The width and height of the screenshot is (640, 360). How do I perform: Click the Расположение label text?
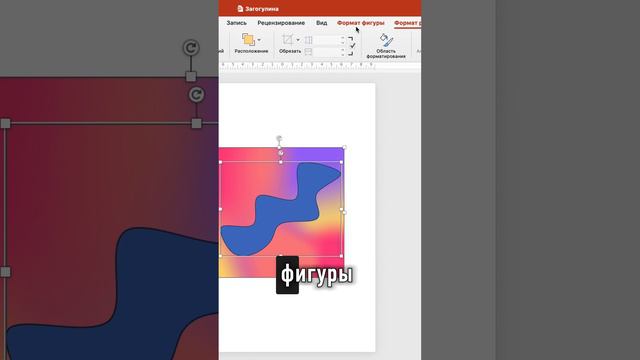coord(251,51)
